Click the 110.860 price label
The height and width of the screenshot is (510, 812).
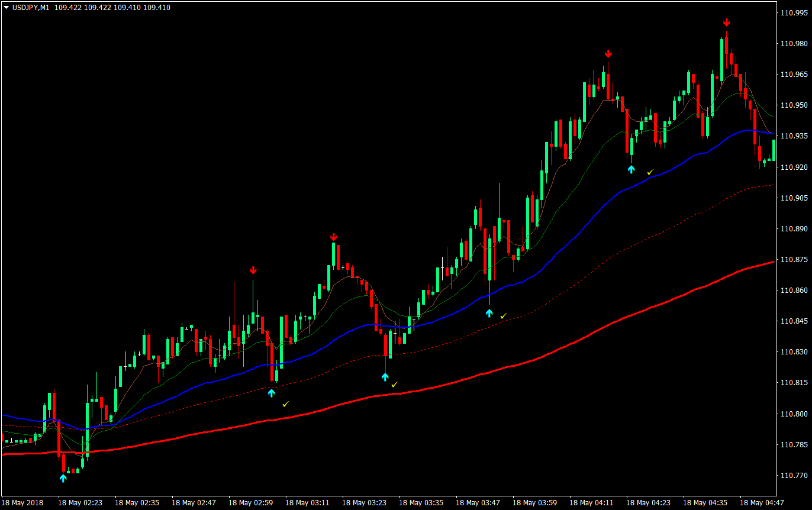(794, 290)
